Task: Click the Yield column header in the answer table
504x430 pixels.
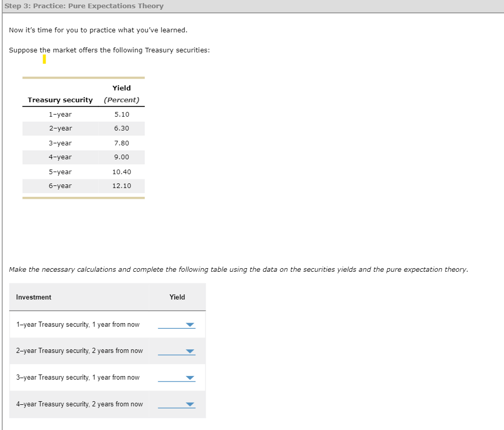Action: pos(177,297)
